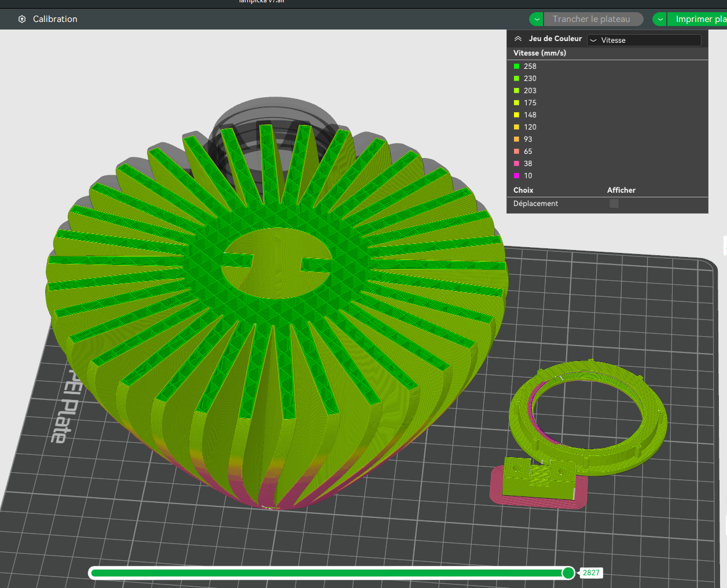Click the 10 mm/s magenta swatch
The image size is (727, 588).
pyautogui.click(x=517, y=176)
